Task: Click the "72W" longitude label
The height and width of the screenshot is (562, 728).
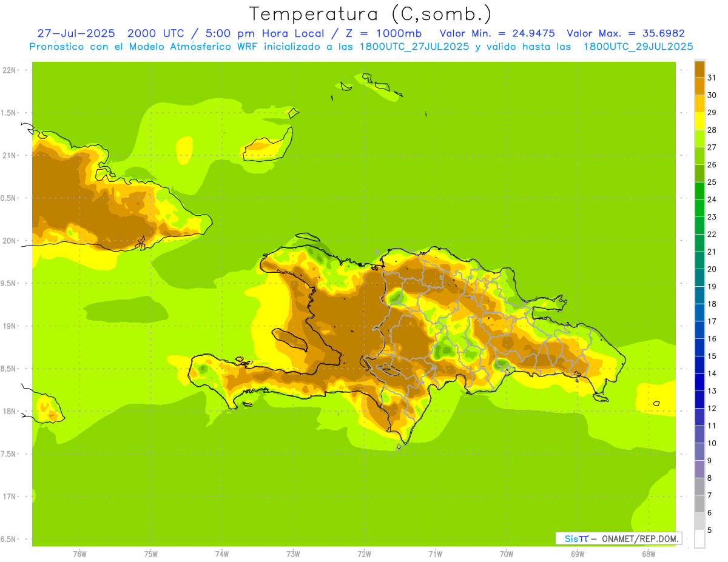Action: pos(364,554)
